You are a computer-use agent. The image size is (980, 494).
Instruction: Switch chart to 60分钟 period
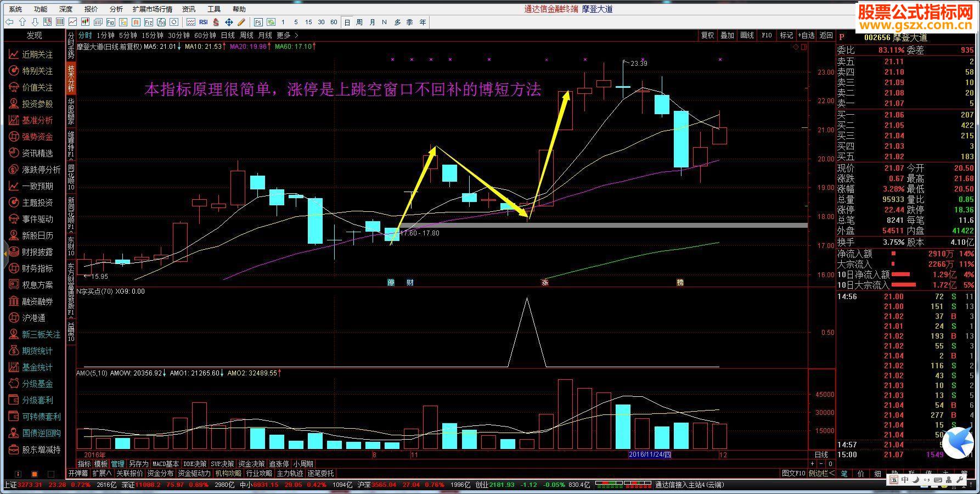(205, 35)
